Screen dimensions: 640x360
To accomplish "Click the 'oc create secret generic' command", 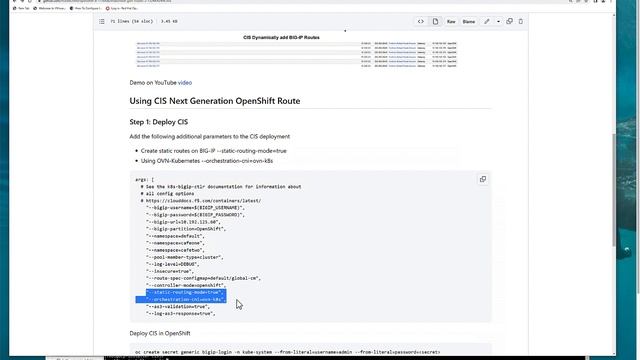I will coord(287,352).
